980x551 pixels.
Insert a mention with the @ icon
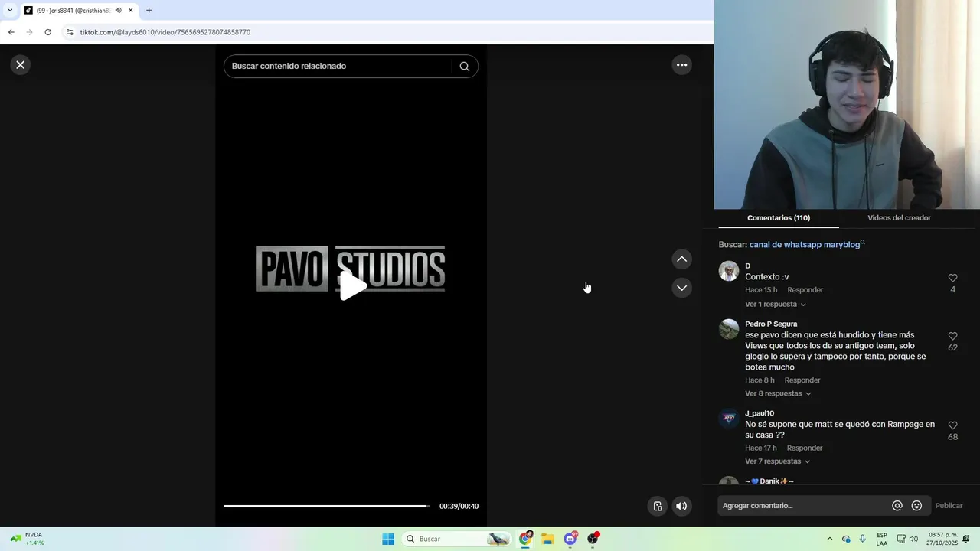[897, 506]
